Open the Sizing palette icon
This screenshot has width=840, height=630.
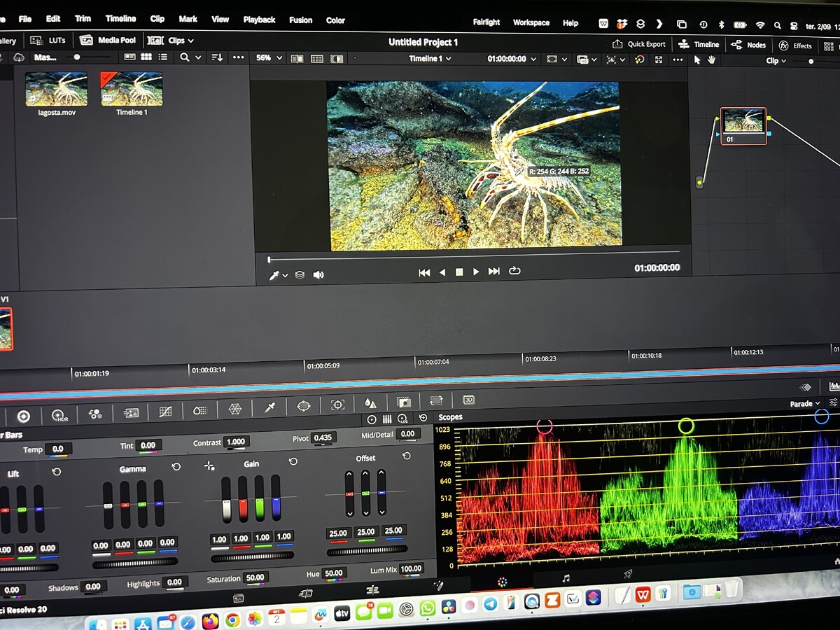click(436, 400)
